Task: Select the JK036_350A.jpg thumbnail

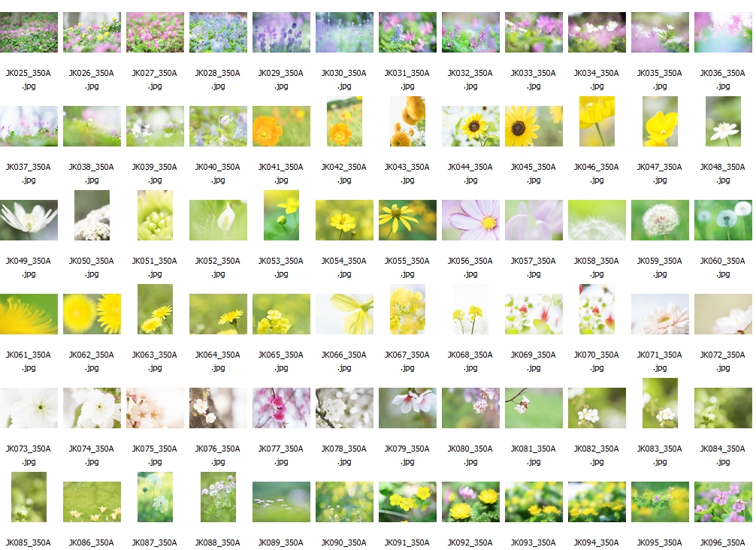Action: pyautogui.click(x=723, y=32)
